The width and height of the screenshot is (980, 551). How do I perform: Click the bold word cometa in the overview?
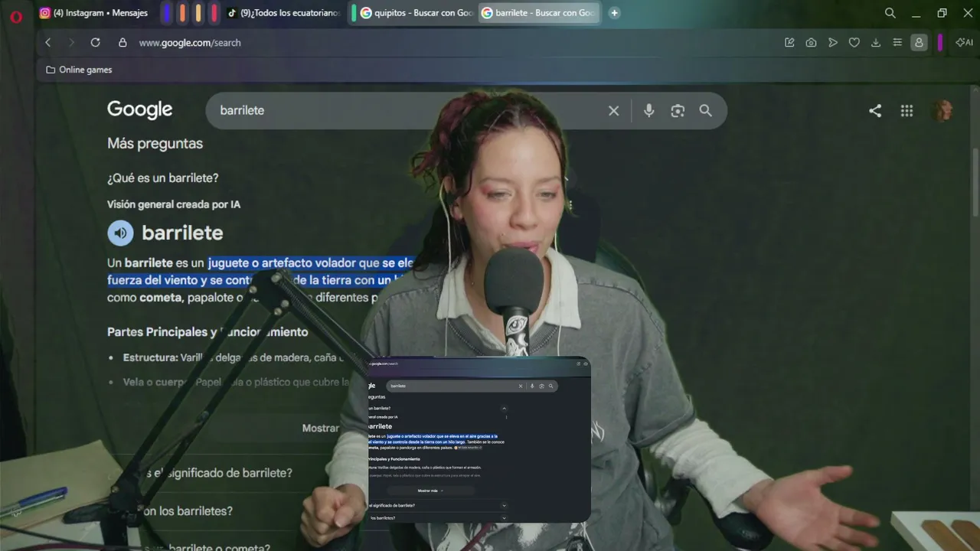pos(161,298)
